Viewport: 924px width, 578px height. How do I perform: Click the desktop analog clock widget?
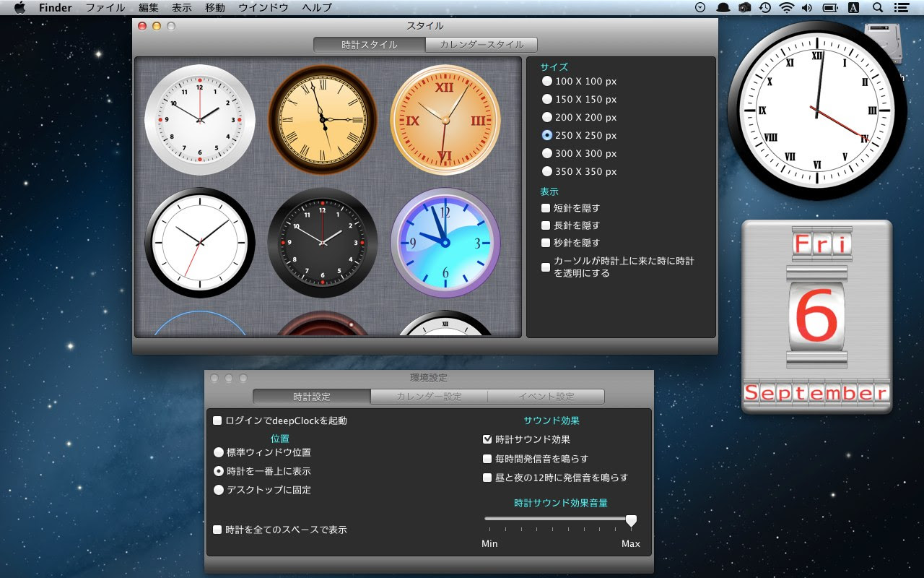click(817, 111)
